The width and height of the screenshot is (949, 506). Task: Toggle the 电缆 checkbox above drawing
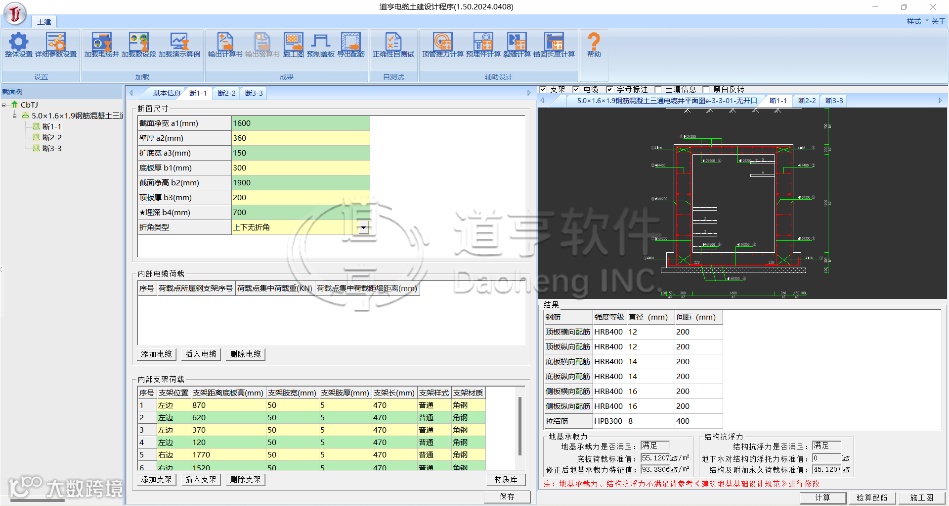click(x=576, y=89)
